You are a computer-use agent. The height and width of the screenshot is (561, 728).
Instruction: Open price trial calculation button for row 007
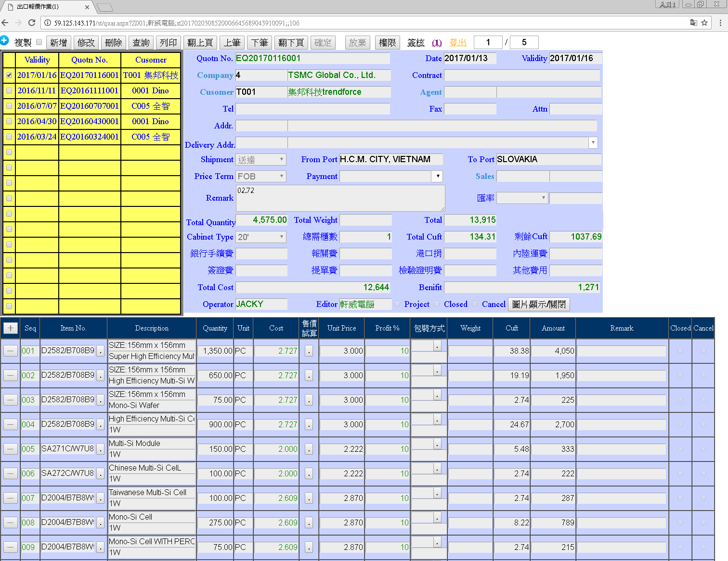(309, 498)
